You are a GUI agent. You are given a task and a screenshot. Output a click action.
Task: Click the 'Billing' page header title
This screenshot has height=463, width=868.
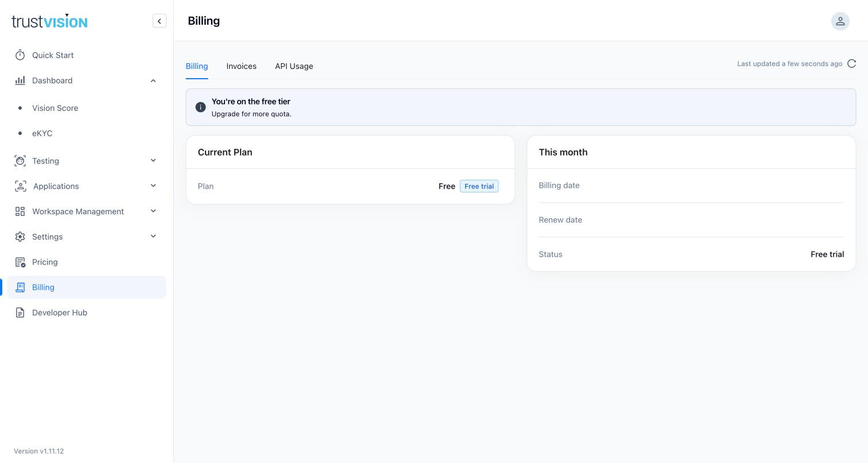tap(204, 21)
